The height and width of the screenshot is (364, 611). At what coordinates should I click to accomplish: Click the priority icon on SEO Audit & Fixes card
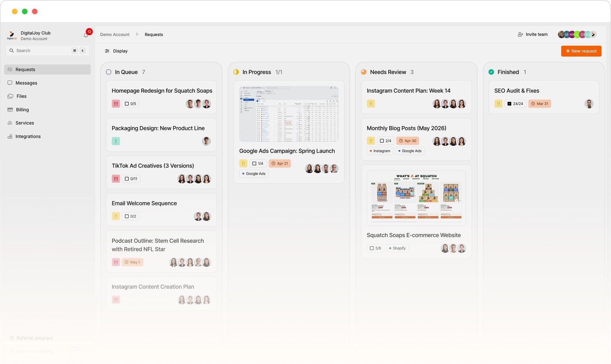point(498,103)
